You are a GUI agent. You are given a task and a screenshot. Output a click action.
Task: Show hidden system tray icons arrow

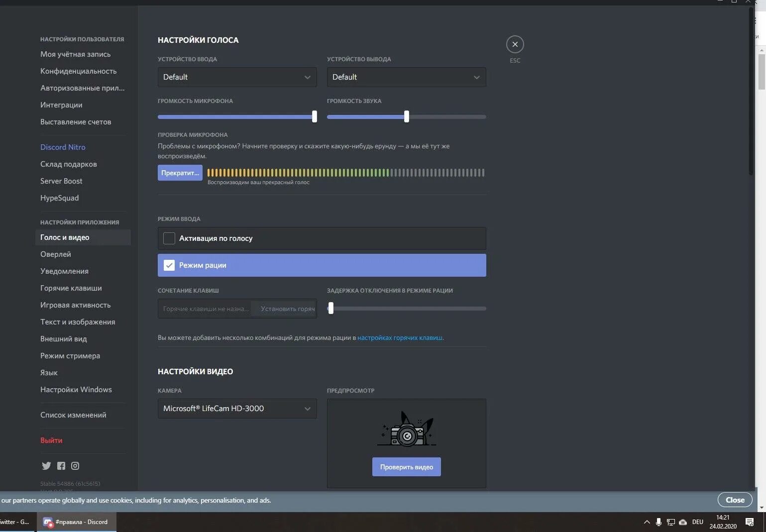647,522
